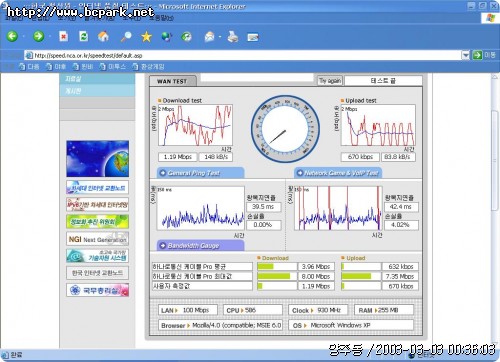
Task: Expand the Forward button history arrow
Action: pyautogui.click(x=49, y=36)
